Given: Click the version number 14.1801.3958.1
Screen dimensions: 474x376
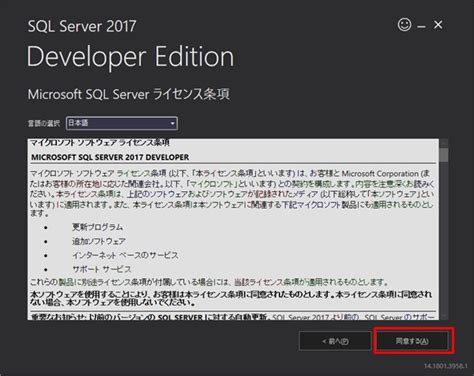Looking at the screenshot, I should pos(446,366).
